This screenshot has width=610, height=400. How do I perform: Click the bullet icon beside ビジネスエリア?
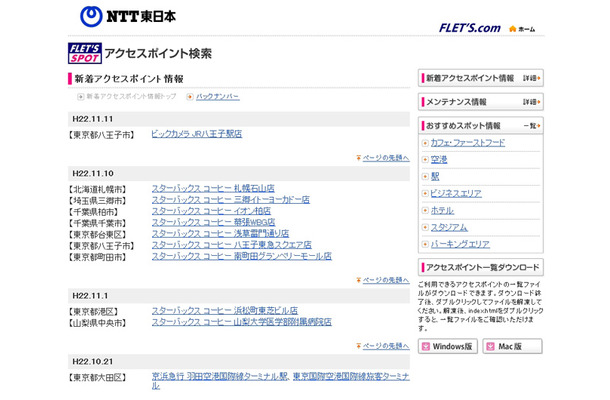[425, 194]
